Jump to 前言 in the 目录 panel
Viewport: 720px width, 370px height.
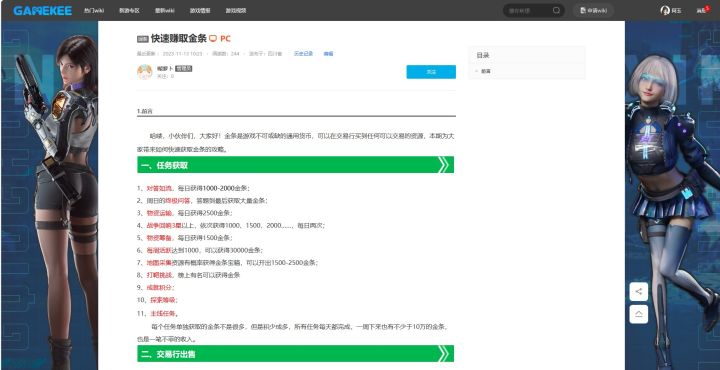(485, 72)
